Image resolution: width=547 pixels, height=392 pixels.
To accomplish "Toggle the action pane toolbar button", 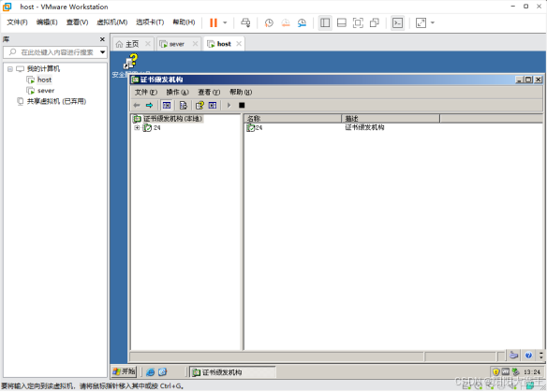I will click(213, 105).
